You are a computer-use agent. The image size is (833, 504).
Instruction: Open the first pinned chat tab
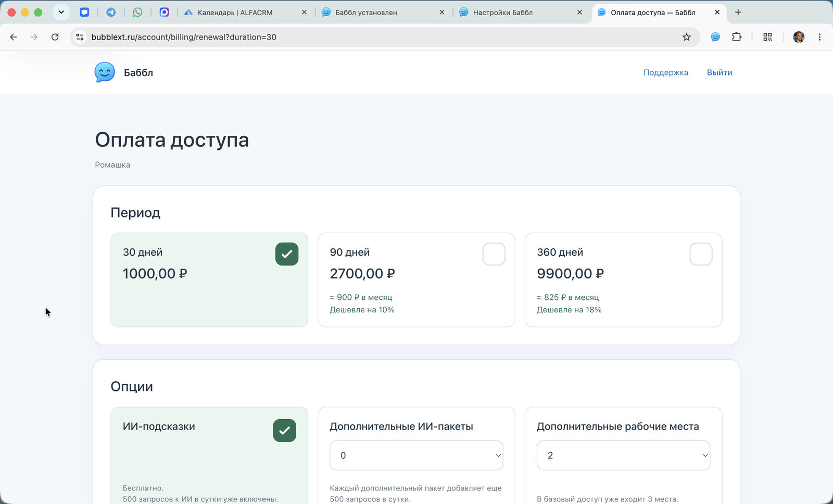[84, 12]
